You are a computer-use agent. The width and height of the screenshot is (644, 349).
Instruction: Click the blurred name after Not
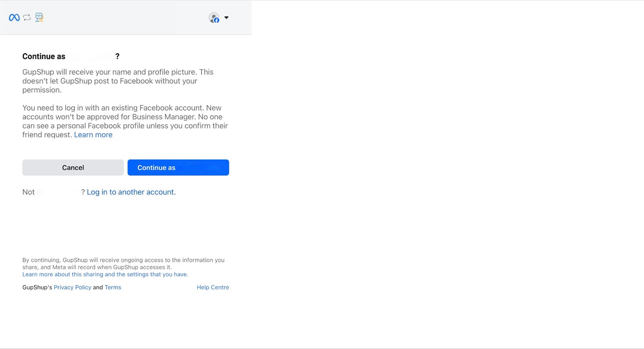tap(58, 192)
